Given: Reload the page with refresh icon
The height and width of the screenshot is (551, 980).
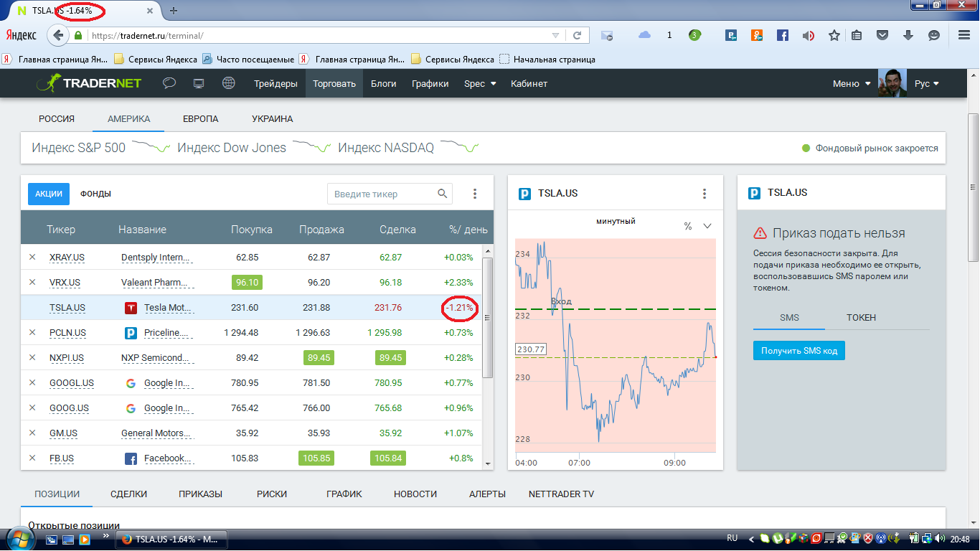Looking at the screenshot, I should point(577,35).
